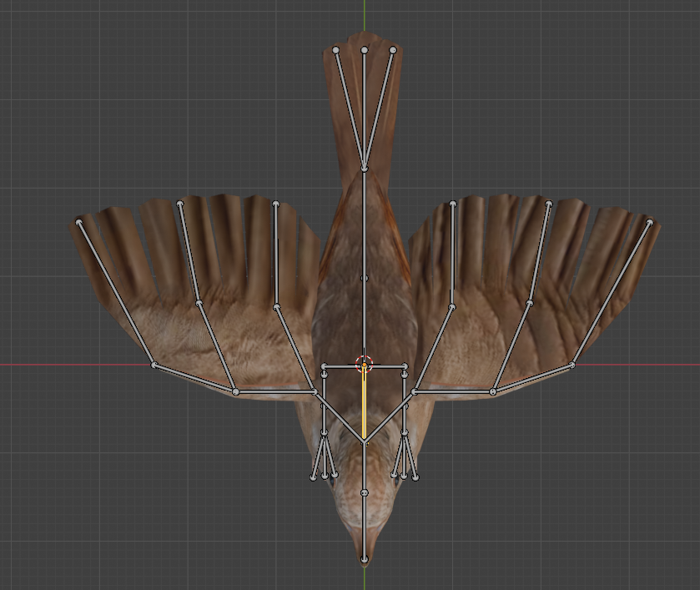Select the left tail feather bone tip
The height and width of the screenshot is (590, 700).
click(336, 50)
